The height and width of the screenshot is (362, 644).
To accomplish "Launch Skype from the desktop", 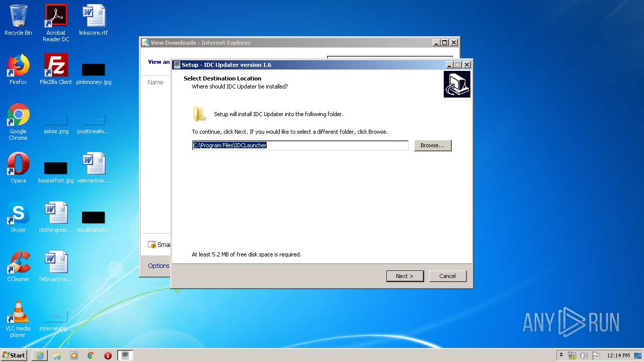I will pyautogui.click(x=18, y=217).
